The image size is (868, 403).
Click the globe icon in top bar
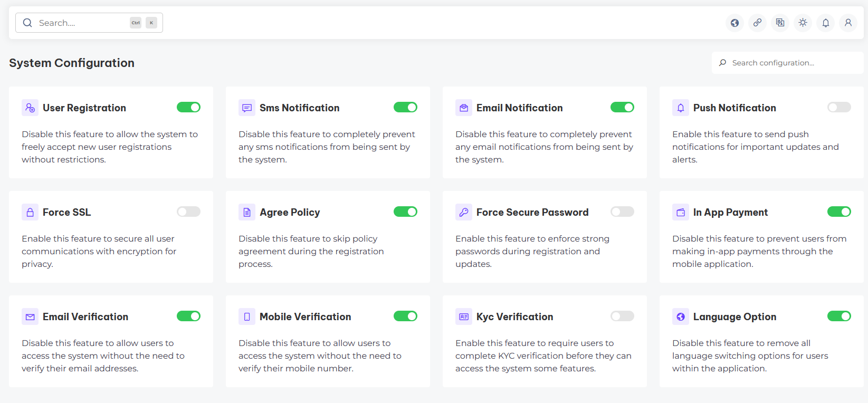735,23
